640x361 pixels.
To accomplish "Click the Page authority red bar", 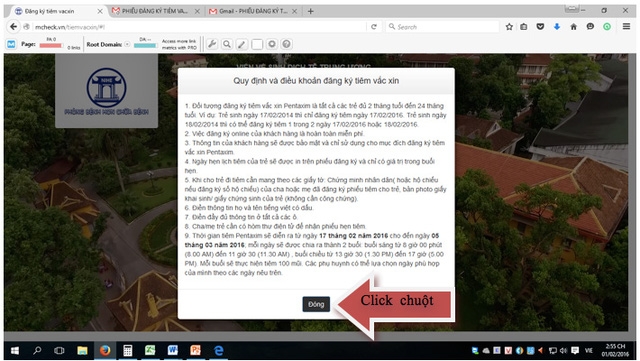I will click(51, 45).
